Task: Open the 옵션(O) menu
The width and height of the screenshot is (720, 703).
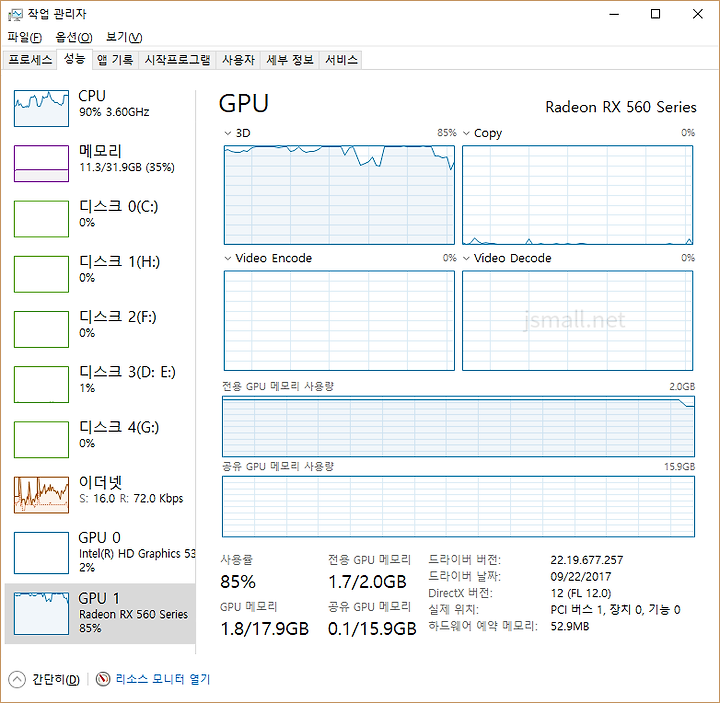Action: [x=74, y=37]
